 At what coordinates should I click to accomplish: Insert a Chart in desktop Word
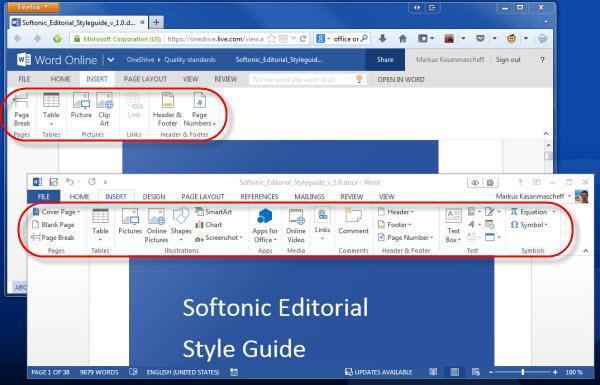tap(209, 225)
